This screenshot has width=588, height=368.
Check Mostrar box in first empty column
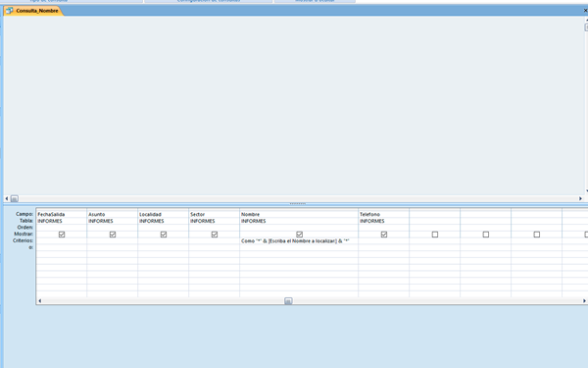pos(435,235)
